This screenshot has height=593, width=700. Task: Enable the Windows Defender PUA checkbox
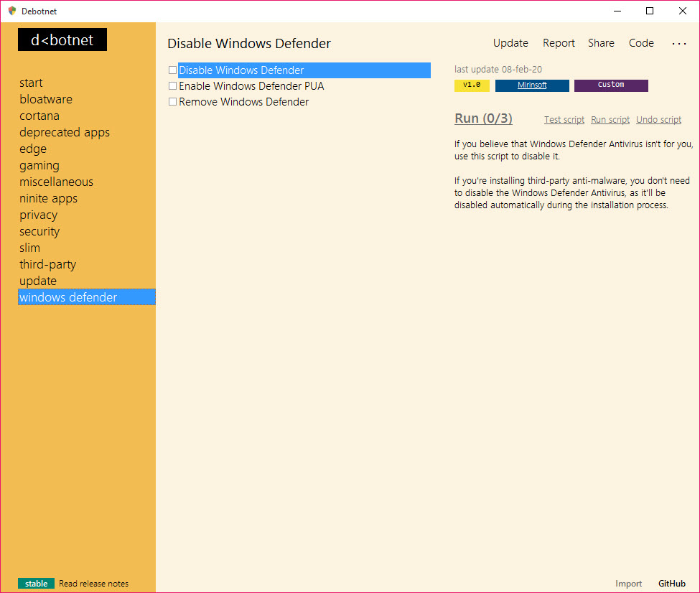[x=172, y=86]
